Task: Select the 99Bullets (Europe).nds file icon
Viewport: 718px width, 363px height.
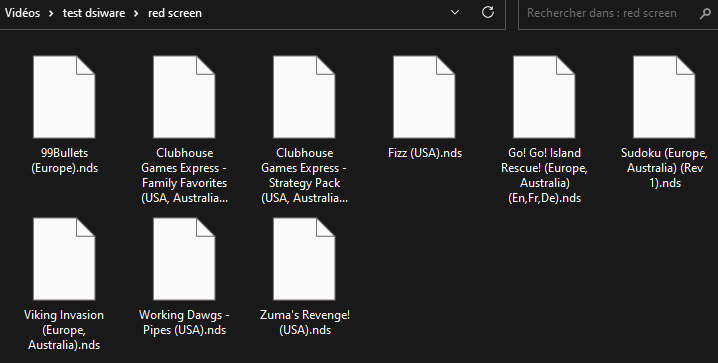Action: tap(64, 97)
